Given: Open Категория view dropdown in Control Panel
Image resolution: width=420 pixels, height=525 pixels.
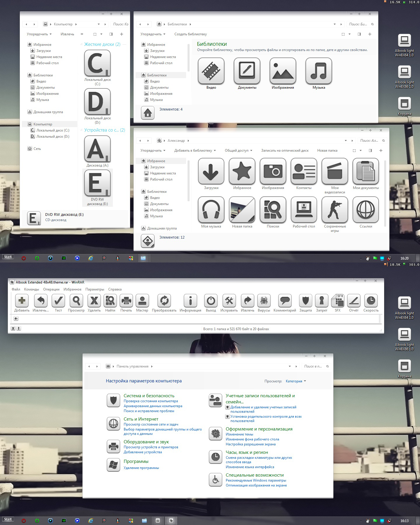Looking at the screenshot, I should pyautogui.click(x=296, y=381).
